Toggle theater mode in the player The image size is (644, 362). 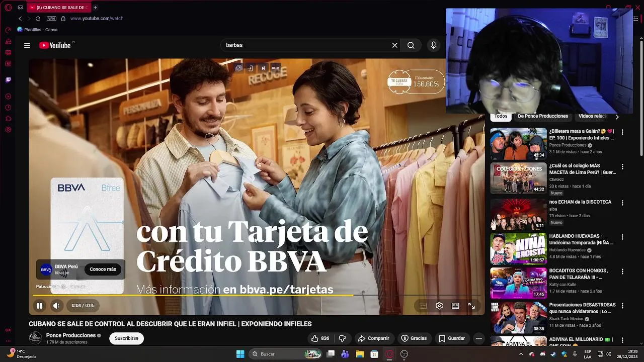pyautogui.click(x=455, y=305)
